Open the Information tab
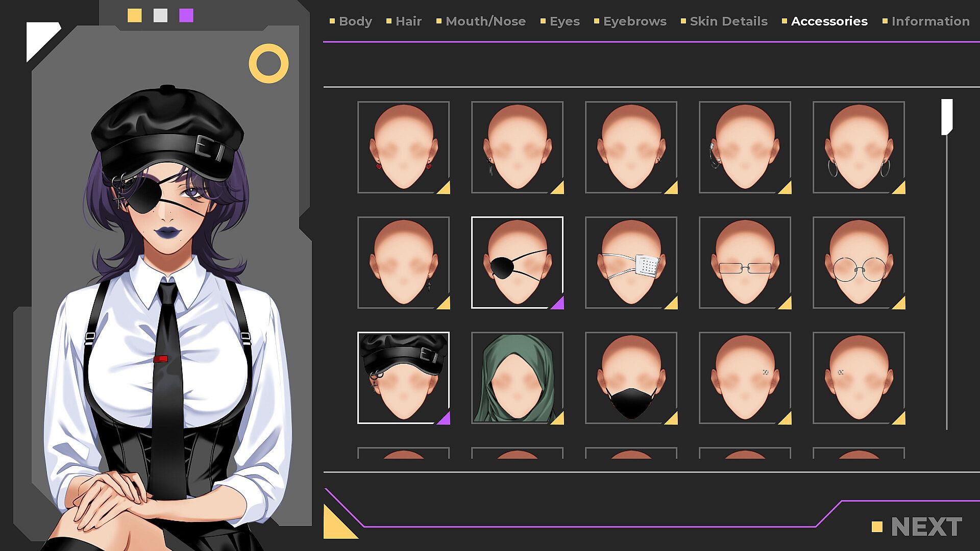Screen dimensions: 980x551 pyautogui.click(x=930, y=21)
